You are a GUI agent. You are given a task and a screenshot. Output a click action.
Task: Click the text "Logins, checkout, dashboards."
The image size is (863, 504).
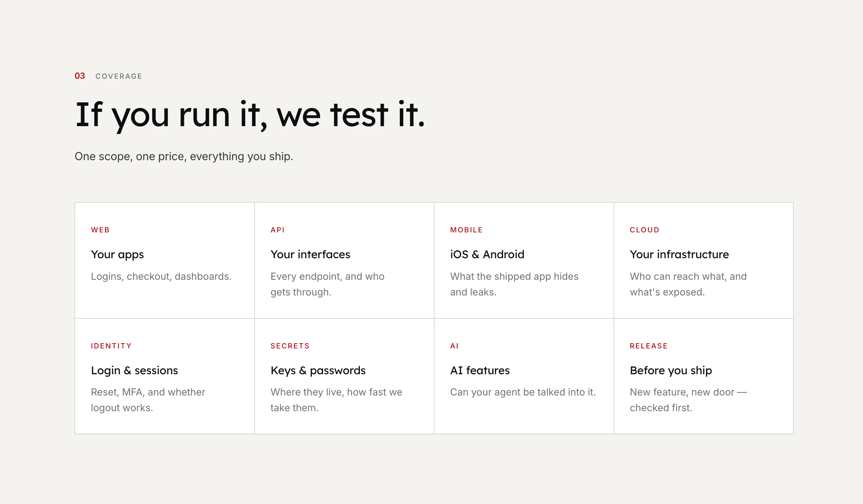[x=161, y=276]
